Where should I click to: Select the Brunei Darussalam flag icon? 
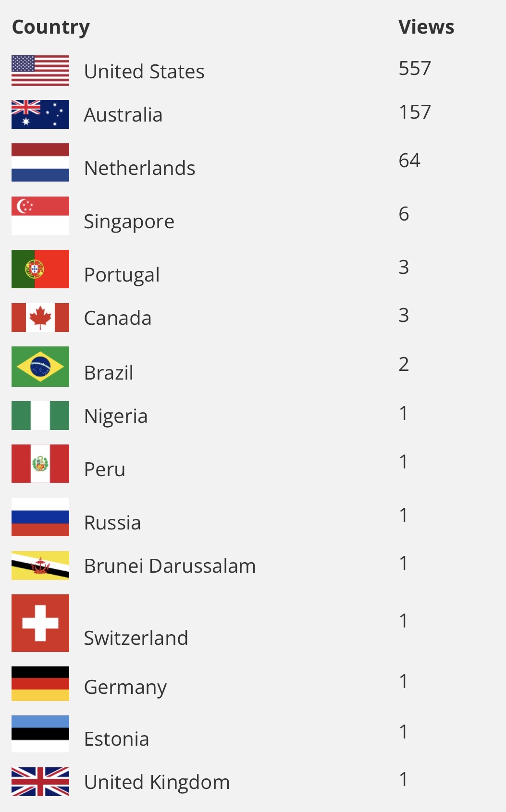point(40,566)
